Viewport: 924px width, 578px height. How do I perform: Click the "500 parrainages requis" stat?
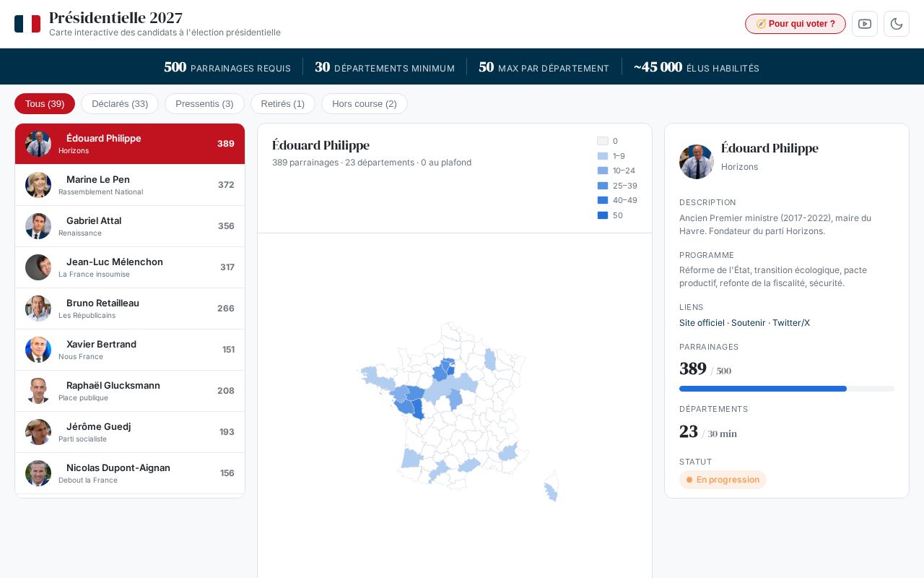pyautogui.click(x=227, y=67)
